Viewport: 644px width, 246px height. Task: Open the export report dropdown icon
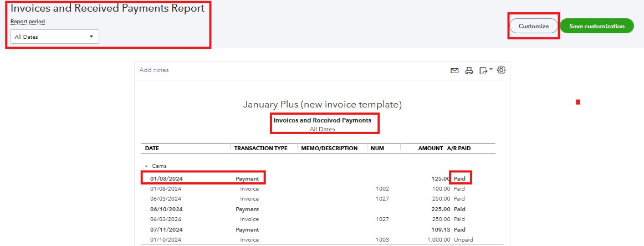tap(483, 70)
